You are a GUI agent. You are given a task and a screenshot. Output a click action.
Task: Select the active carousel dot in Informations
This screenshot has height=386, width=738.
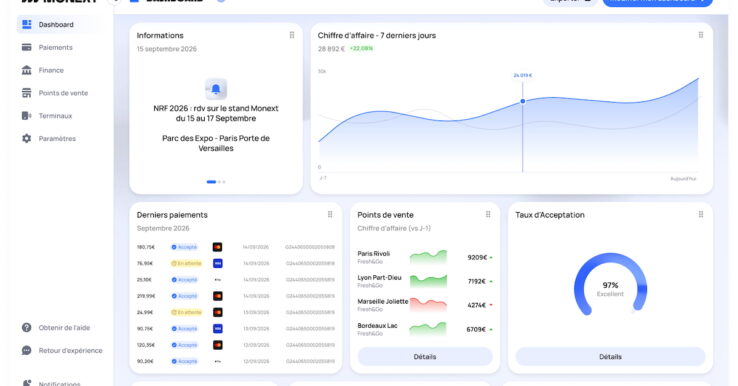coord(211,182)
